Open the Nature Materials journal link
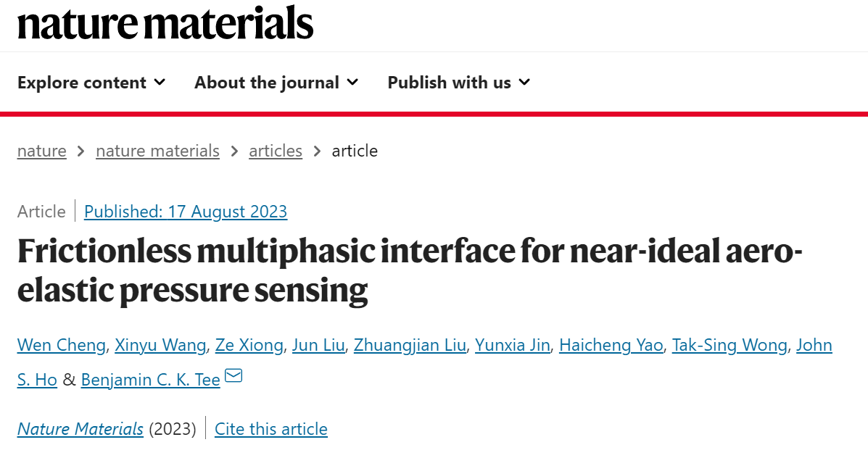The image size is (868, 458). (x=80, y=429)
